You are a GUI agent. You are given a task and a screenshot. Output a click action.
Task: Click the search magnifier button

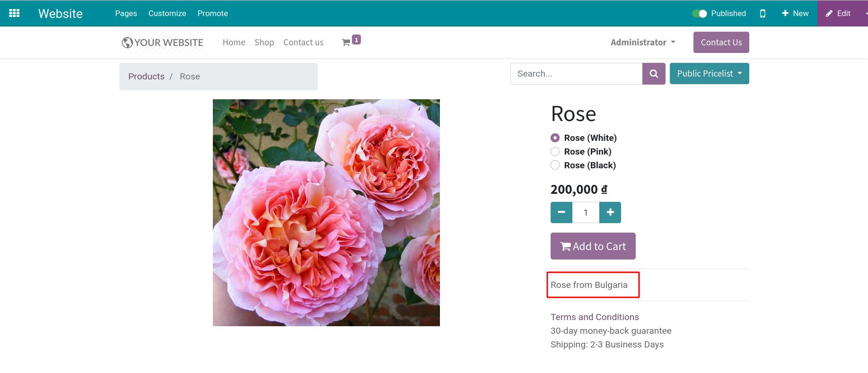[x=653, y=73]
